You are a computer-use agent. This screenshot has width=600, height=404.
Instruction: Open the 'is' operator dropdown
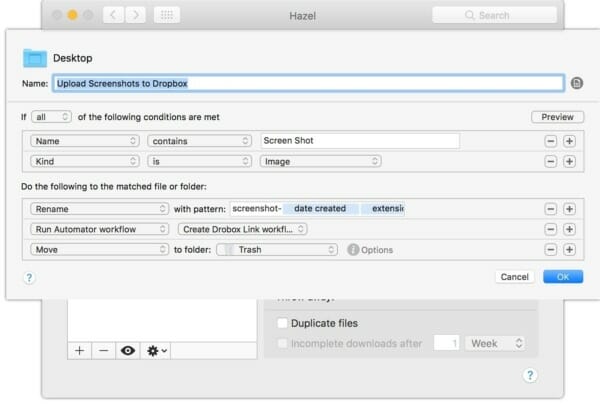(199, 161)
